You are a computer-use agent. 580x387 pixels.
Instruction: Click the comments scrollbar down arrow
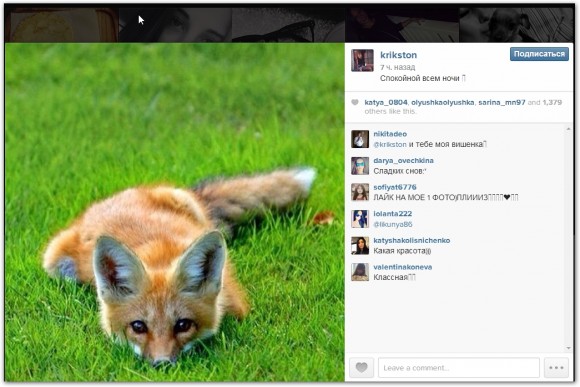[x=569, y=348]
